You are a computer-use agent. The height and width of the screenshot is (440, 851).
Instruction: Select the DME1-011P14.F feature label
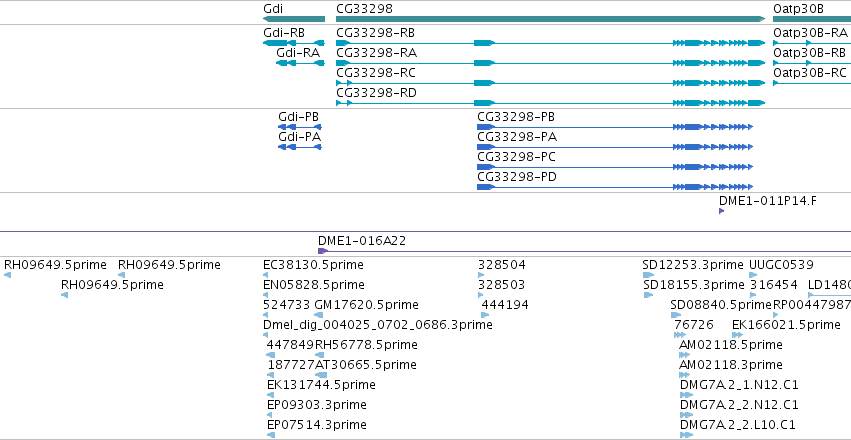767,201
